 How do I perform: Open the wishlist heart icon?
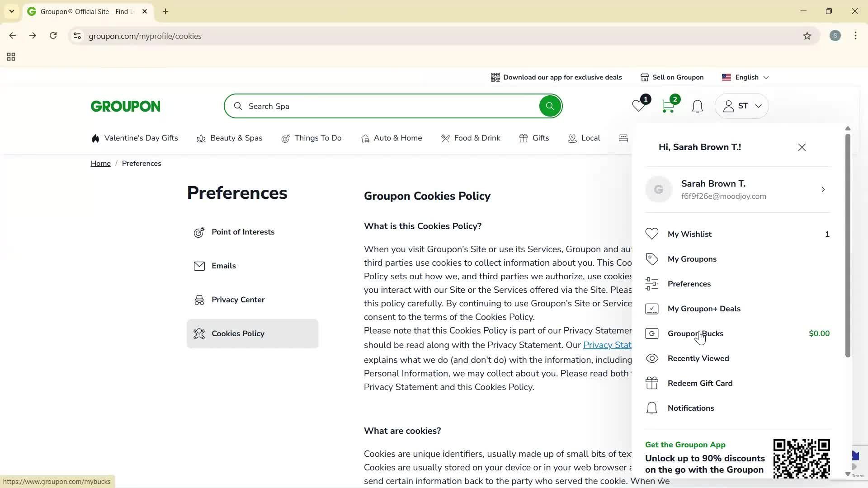(x=638, y=106)
